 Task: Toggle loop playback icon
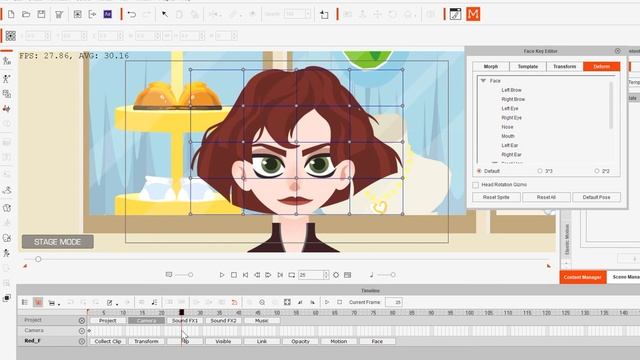click(291, 275)
